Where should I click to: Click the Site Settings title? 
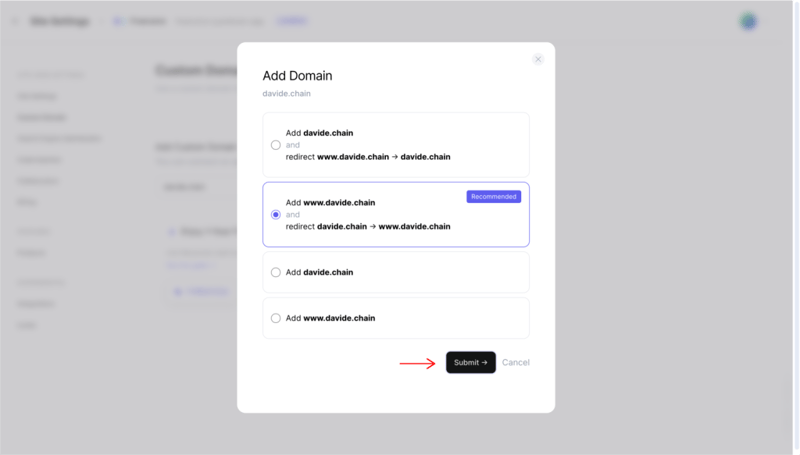(59, 21)
